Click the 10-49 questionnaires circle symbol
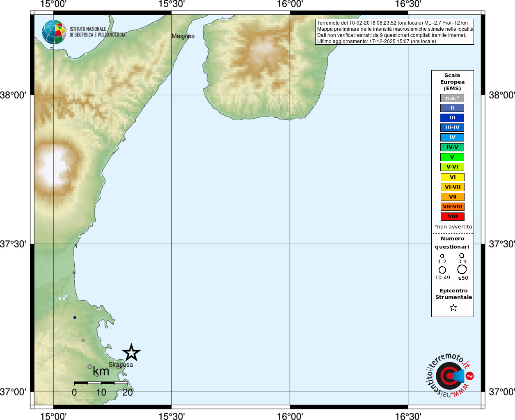Viewport: 515px width, 420px height. [x=442, y=270]
